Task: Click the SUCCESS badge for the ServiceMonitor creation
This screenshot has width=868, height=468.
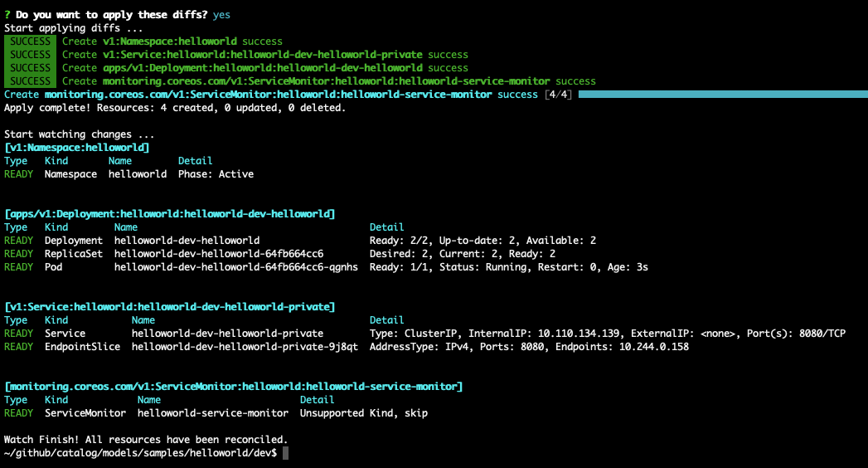Action: [31, 81]
